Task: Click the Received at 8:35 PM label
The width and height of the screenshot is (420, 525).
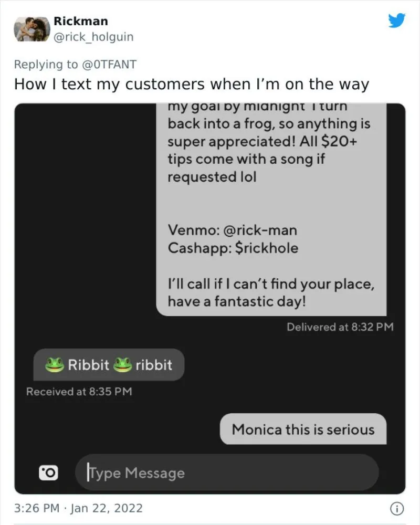Action: point(79,392)
